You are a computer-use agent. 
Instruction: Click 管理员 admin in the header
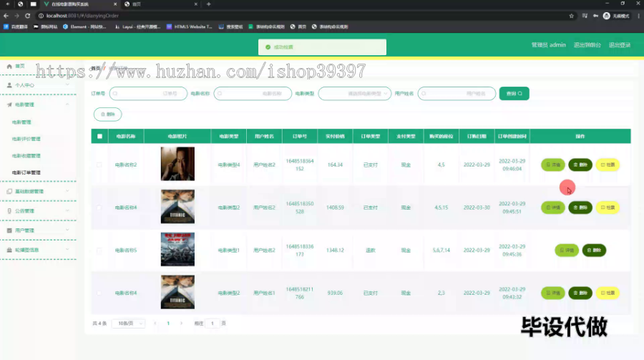(x=549, y=45)
